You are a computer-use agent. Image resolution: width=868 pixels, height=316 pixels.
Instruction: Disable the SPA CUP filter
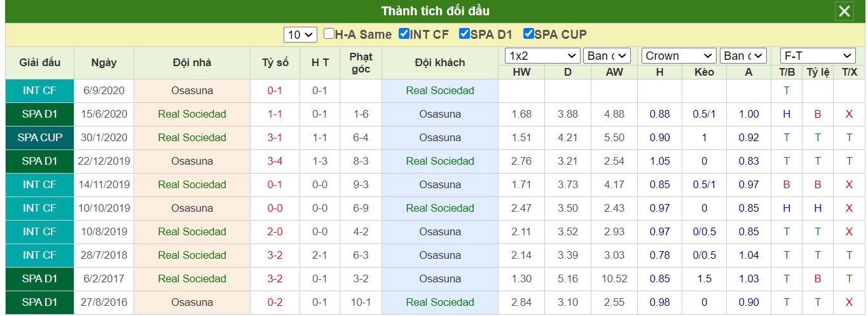[x=528, y=34]
